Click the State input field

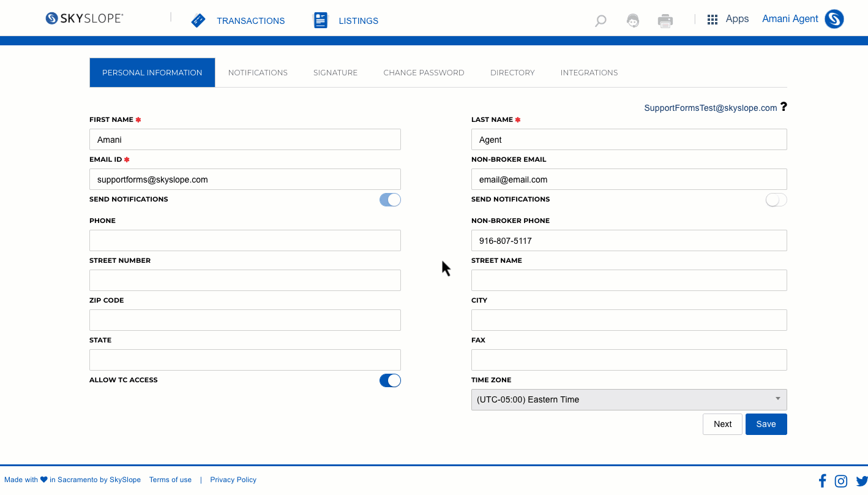point(245,360)
